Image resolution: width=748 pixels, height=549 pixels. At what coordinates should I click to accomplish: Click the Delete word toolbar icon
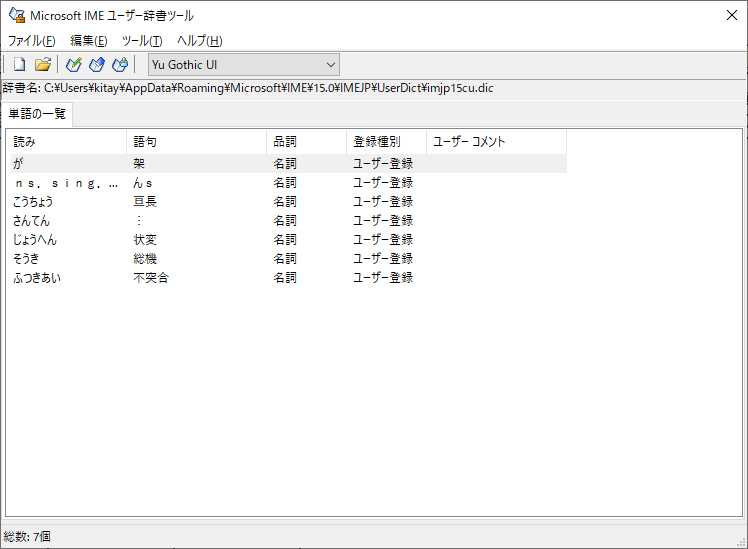(120, 64)
